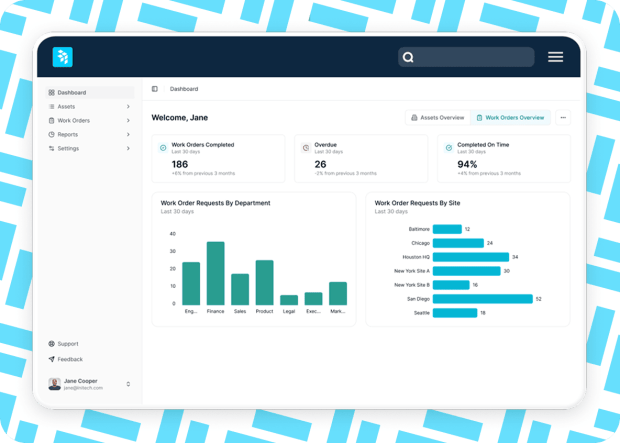
Task: Click Jane Cooper's avatar picture
Action: pos(55,384)
